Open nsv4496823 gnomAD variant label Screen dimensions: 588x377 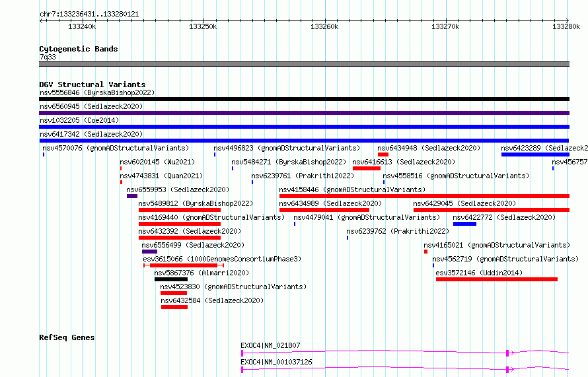coord(287,148)
